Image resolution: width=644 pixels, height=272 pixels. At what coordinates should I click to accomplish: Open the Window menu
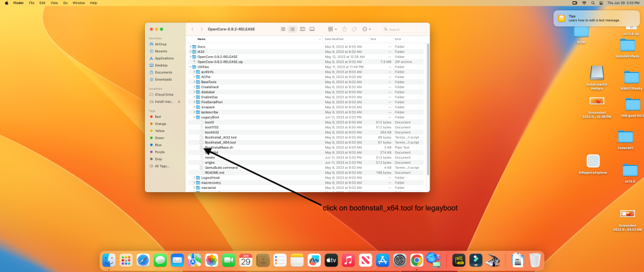point(79,3)
